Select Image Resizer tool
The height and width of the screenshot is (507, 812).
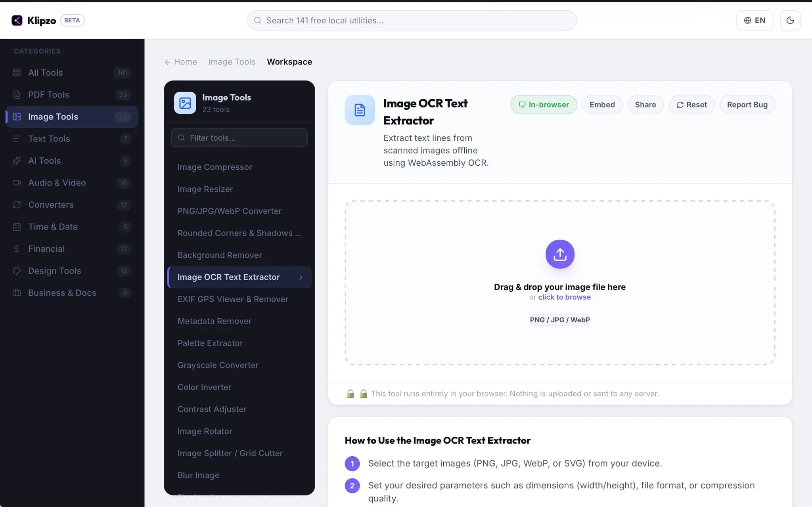click(239, 189)
